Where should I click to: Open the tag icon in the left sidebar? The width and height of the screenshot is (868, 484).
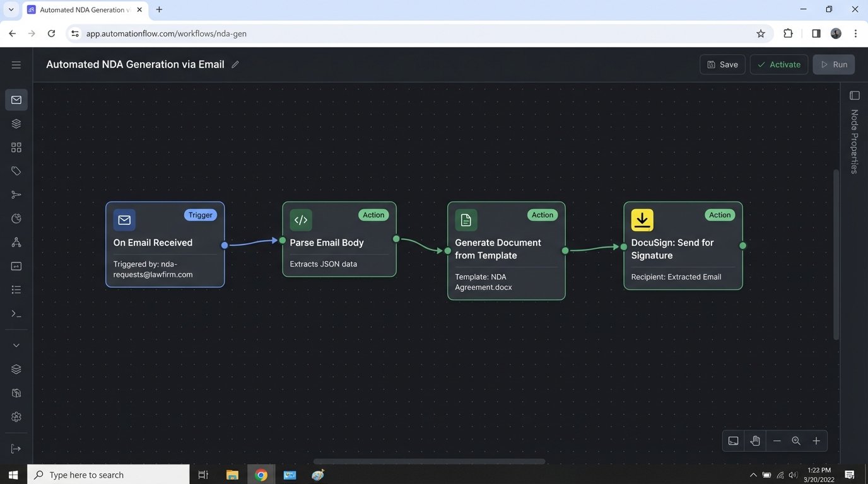[x=16, y=171]
